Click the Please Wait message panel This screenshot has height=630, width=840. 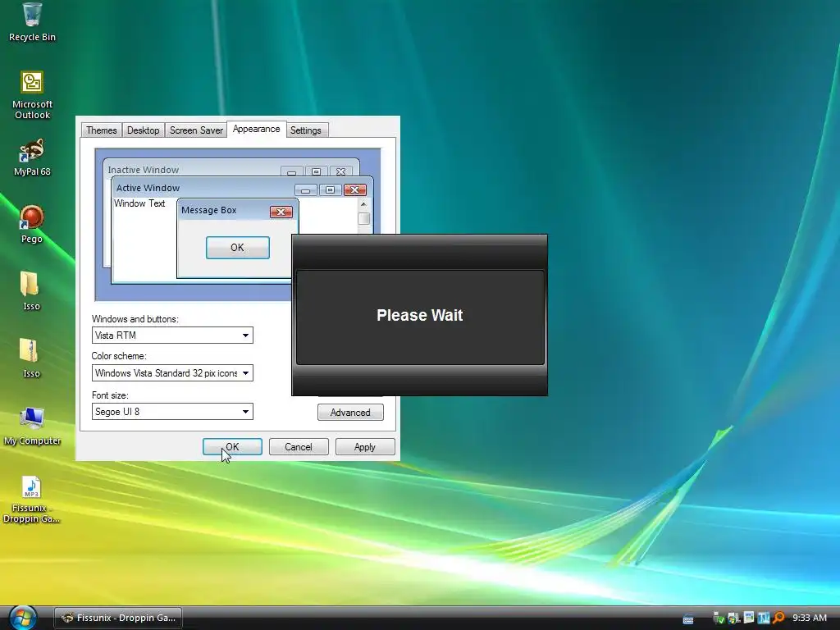420,317
